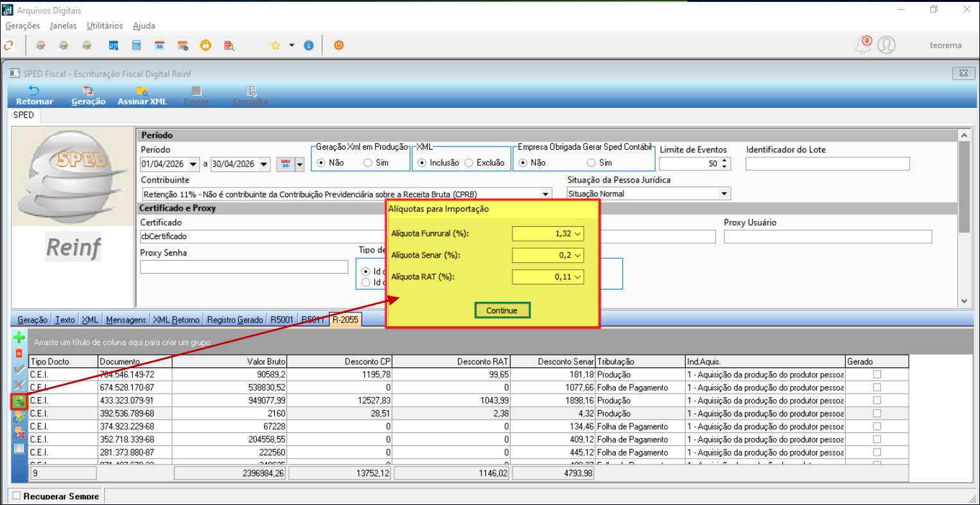Select document cell 392.536.789-68

tap(135, 414)
